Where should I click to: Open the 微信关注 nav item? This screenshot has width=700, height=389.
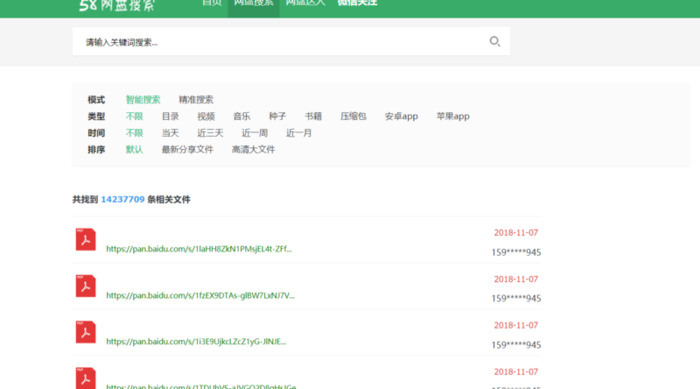[357, 4]
